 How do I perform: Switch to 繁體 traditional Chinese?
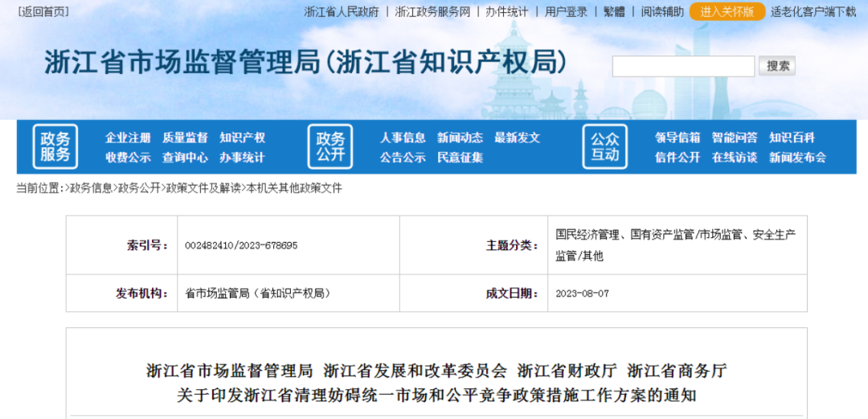click(615, 11)
